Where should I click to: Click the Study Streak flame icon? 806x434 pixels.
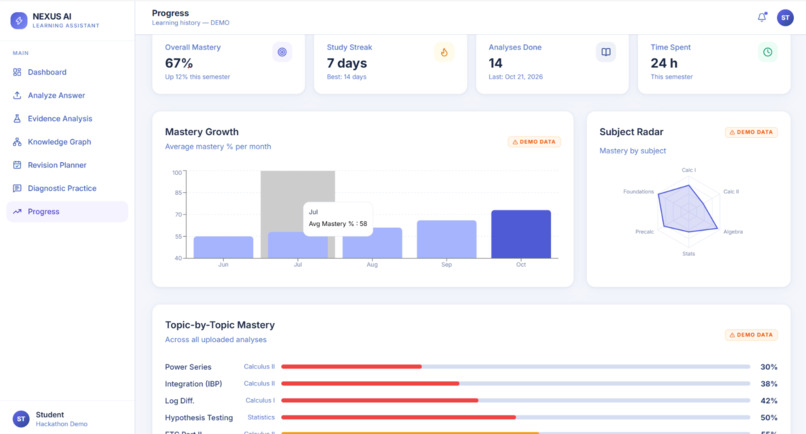(x=444, y=52)
